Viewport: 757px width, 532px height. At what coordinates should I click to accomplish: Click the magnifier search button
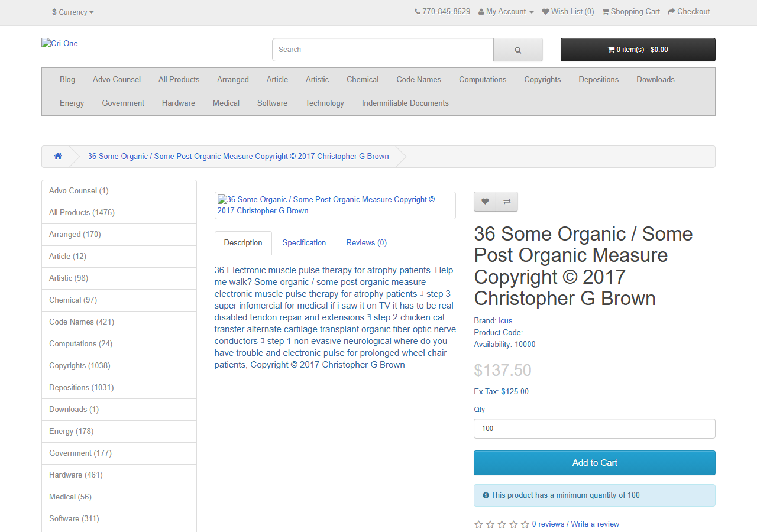click(517, 50)
